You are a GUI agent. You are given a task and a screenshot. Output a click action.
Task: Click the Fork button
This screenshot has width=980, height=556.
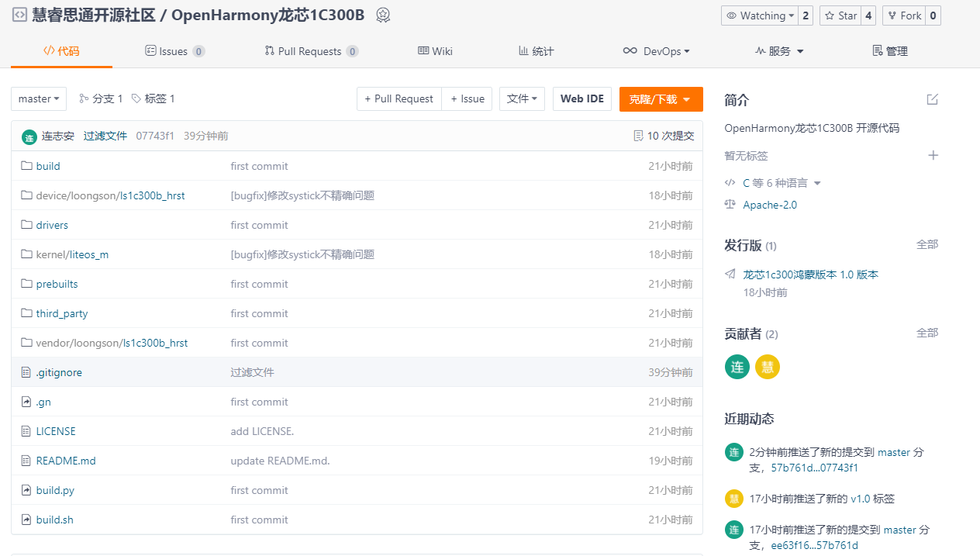pyautogui.click(x=903, y=16)
